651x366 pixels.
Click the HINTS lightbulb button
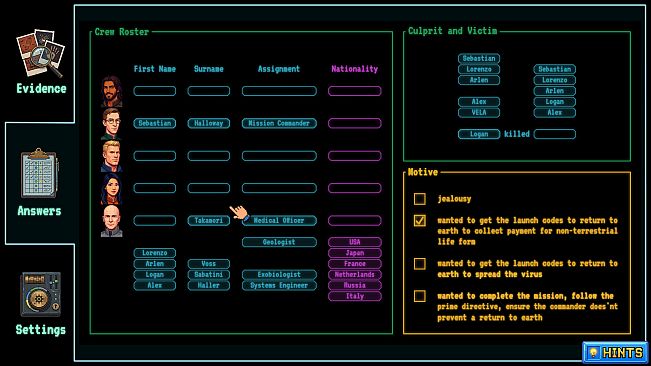[x=615, y=353]
